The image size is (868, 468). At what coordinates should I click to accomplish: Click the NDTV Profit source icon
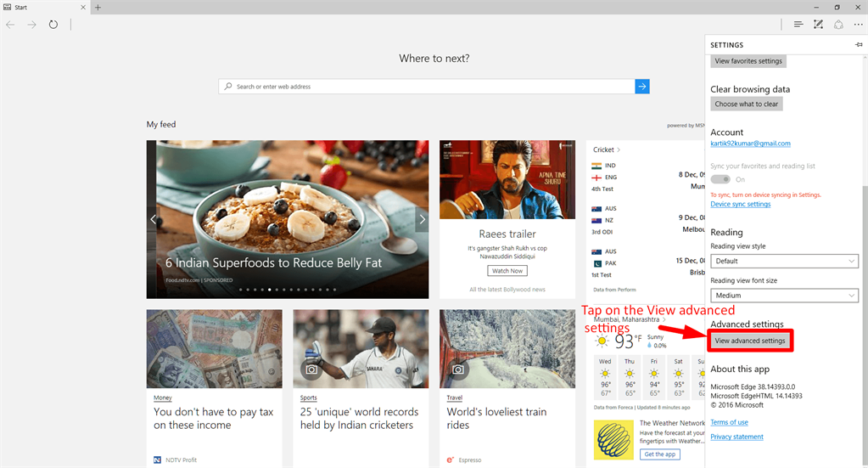pyautogui.click(x=157, y=460)
